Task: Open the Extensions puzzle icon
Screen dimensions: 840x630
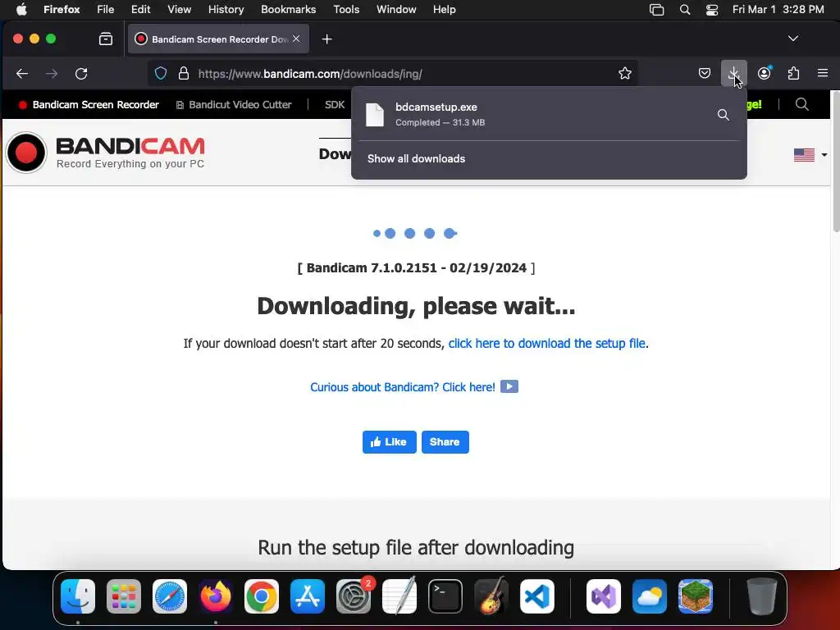Action: 793,73
